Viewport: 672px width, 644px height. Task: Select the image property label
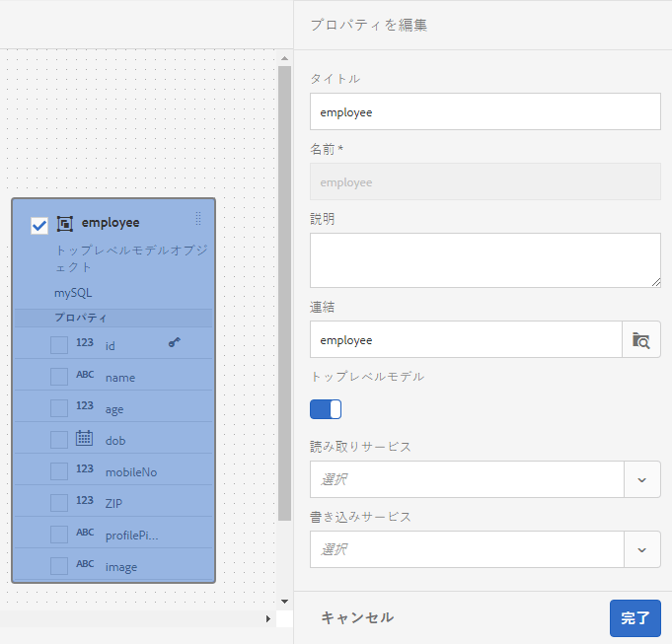click(x=121, y=567)
